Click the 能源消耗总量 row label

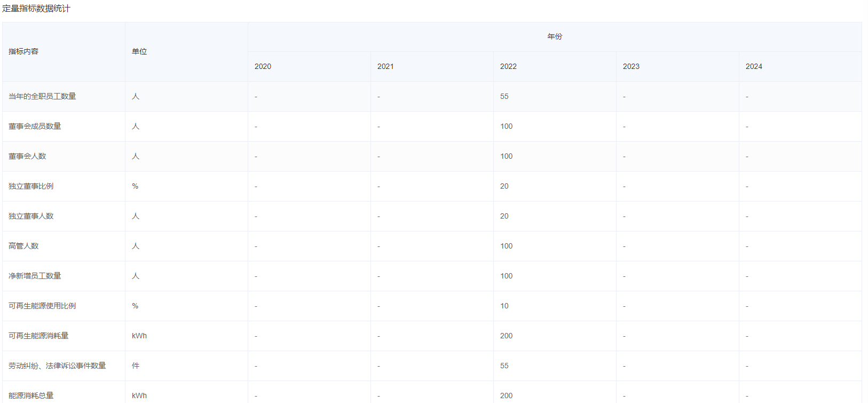[31, 396]
